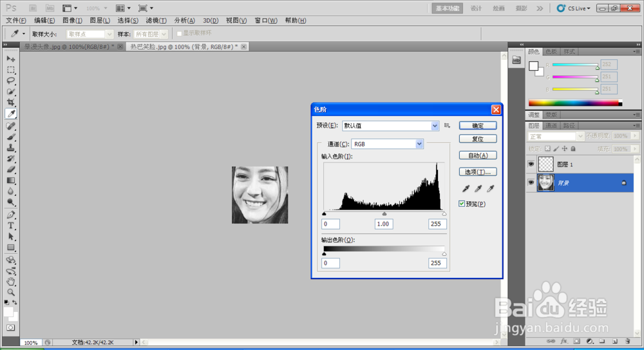644x350 pixels.
Task: Hide the 背景 layer visibility eye
Action: click(531, 182)
